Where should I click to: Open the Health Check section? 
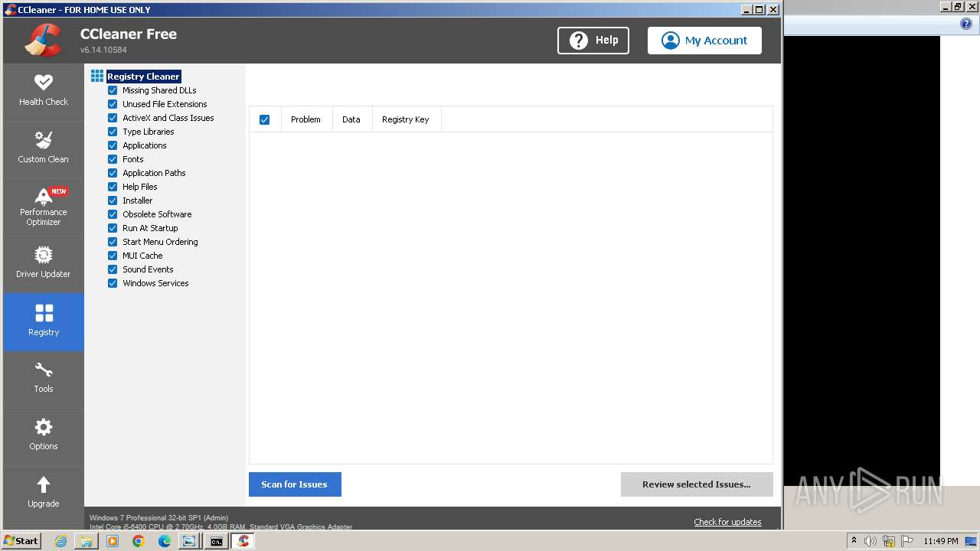pos(44,92)
